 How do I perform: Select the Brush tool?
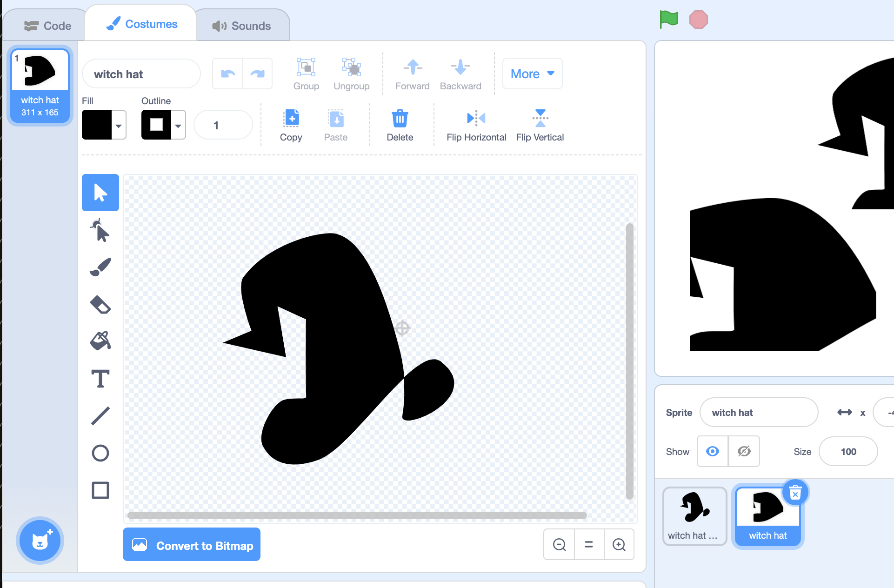[x=100, y=267]
